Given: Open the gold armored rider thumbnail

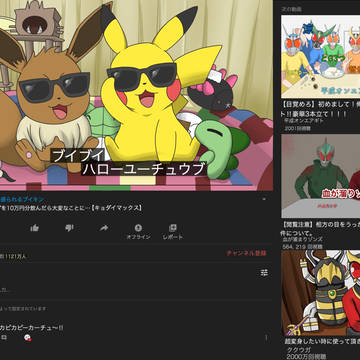Looking at the screenshot, I should pyautogui.click(x=321, y=293).
